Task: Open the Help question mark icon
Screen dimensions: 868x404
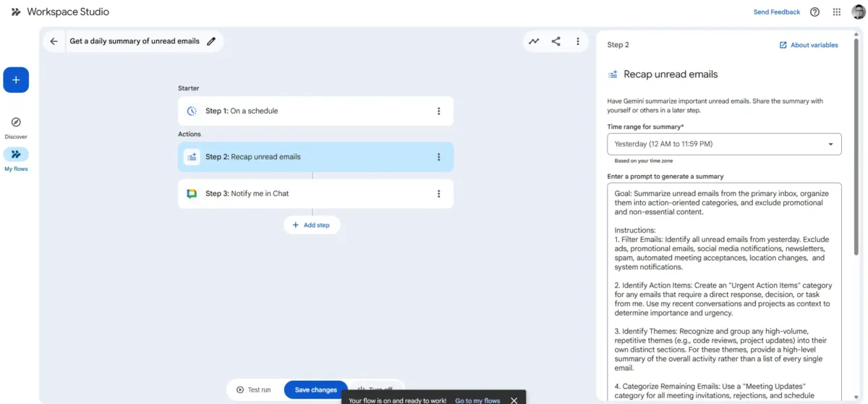Action: 815,12
